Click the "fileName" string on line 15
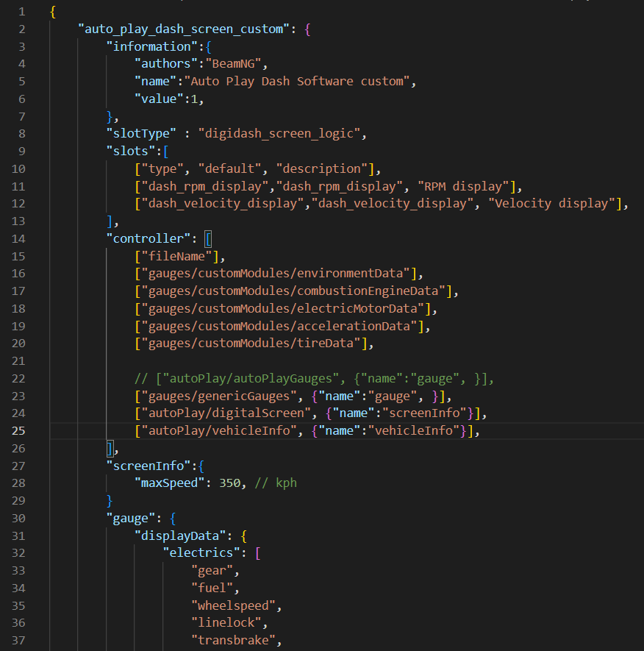This screenshot has width=644, height=651. point(176,256)
